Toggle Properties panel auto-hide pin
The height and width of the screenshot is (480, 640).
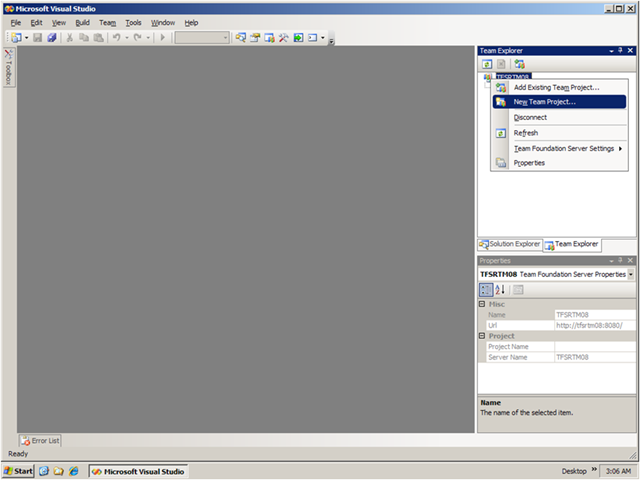click(620, 260)
